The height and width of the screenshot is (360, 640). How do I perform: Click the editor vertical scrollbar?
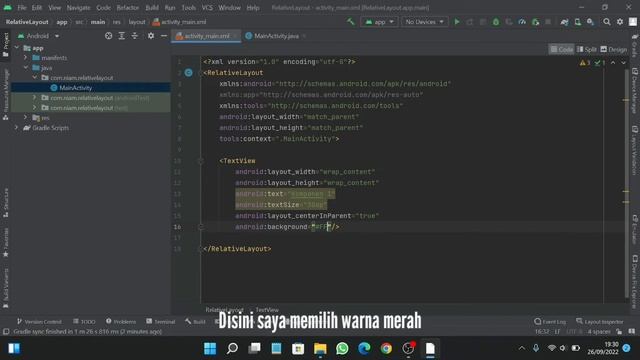pyautogui.click(x=627, y=183)
